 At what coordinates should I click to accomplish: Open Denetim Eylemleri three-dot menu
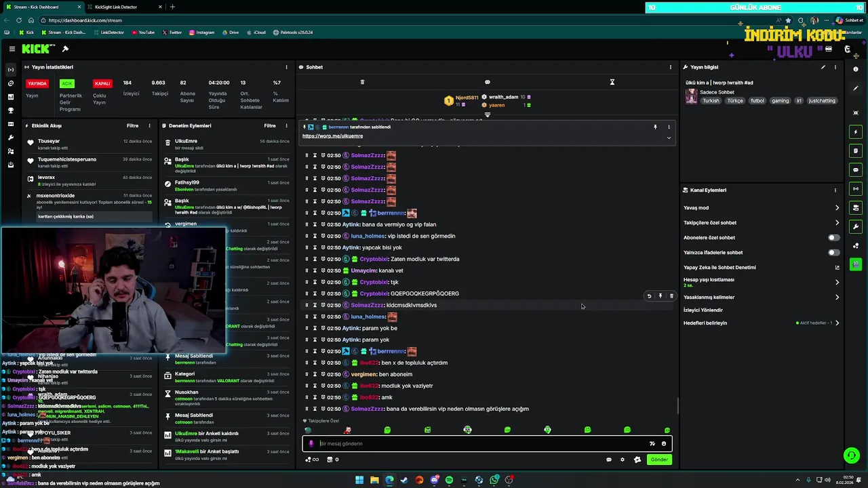(287, 125)
